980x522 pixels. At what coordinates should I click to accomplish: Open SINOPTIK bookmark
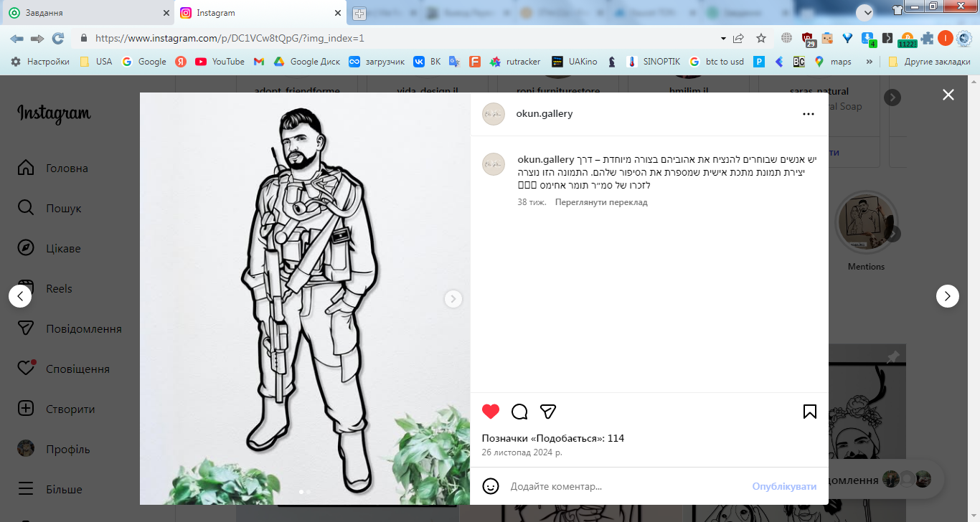click(653, 62)
